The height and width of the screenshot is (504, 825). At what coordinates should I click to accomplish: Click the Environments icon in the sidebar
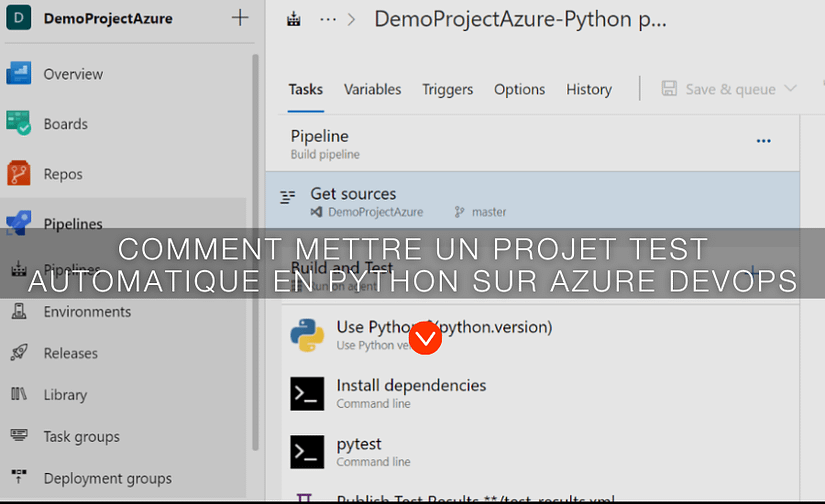[x=19, y=311]
